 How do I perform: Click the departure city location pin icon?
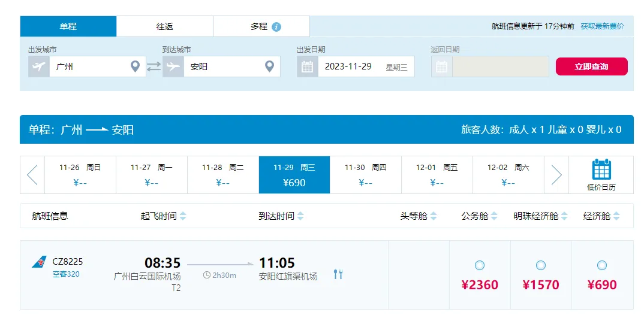pos(136,66)
